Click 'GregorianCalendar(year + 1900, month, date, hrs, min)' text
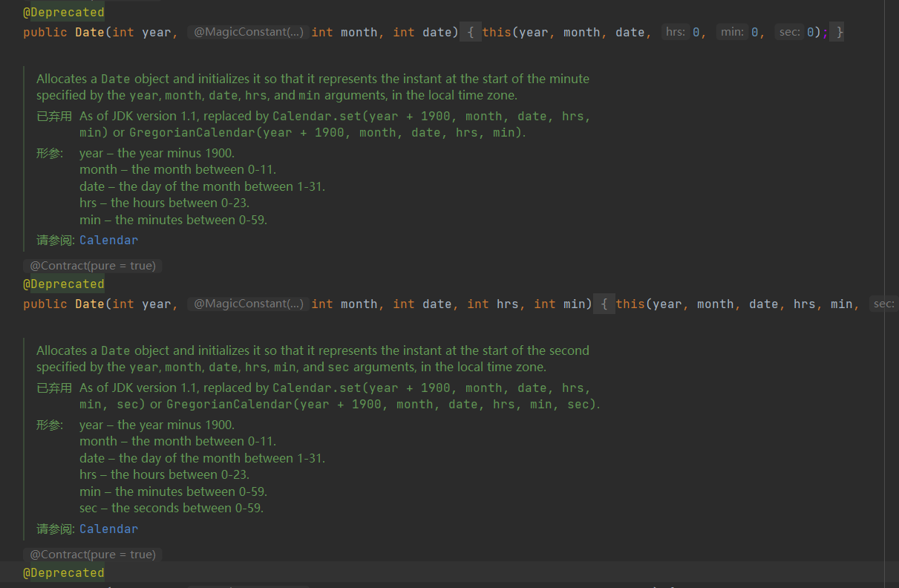899x588 pixels. point(326,133)
